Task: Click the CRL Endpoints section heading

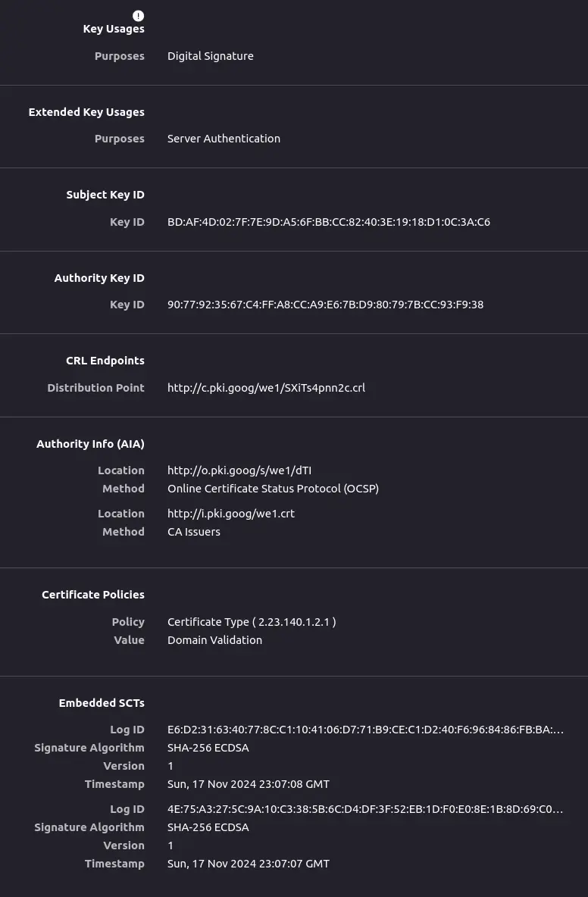Action: click(105, 361)
